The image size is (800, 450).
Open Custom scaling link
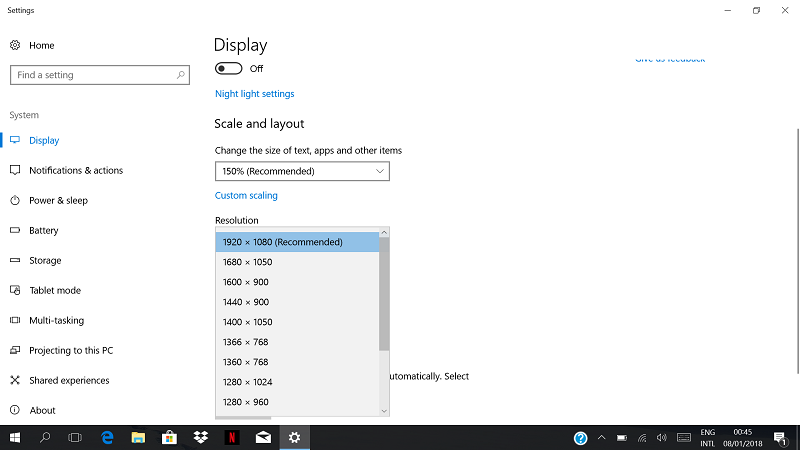[246, 195]
